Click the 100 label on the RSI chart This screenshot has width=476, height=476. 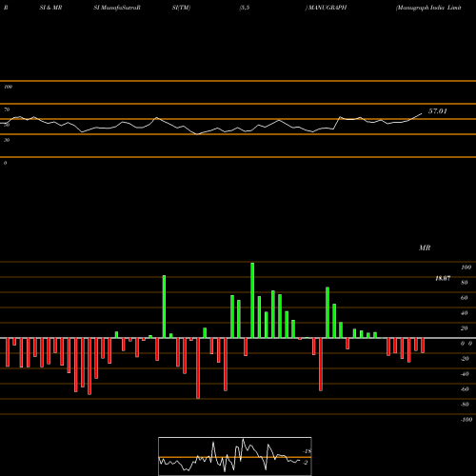[x=8, y=87]
